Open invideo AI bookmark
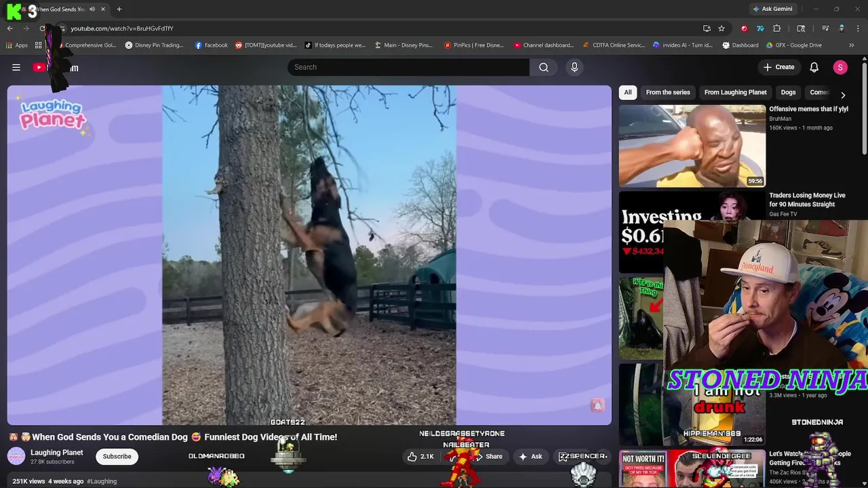 682,45
